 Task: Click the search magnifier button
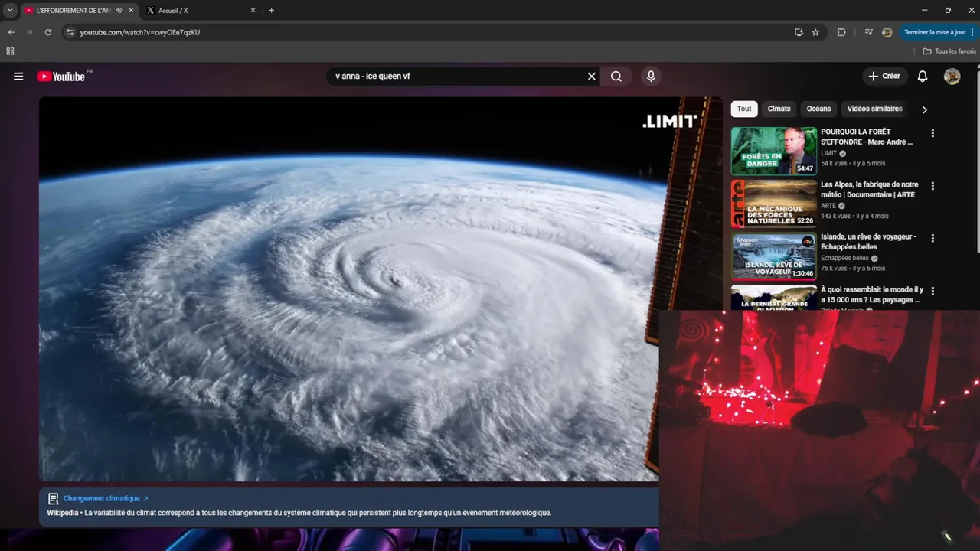coord(616,77)
